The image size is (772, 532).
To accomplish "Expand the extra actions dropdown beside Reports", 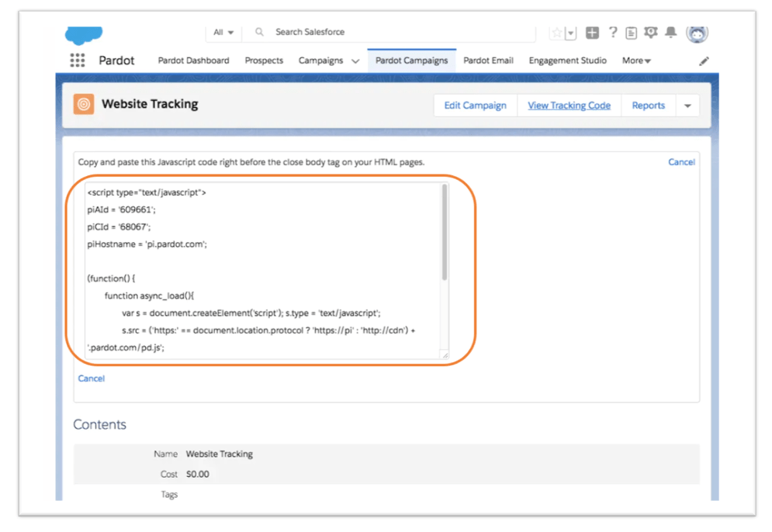I will tap(687, 105).
